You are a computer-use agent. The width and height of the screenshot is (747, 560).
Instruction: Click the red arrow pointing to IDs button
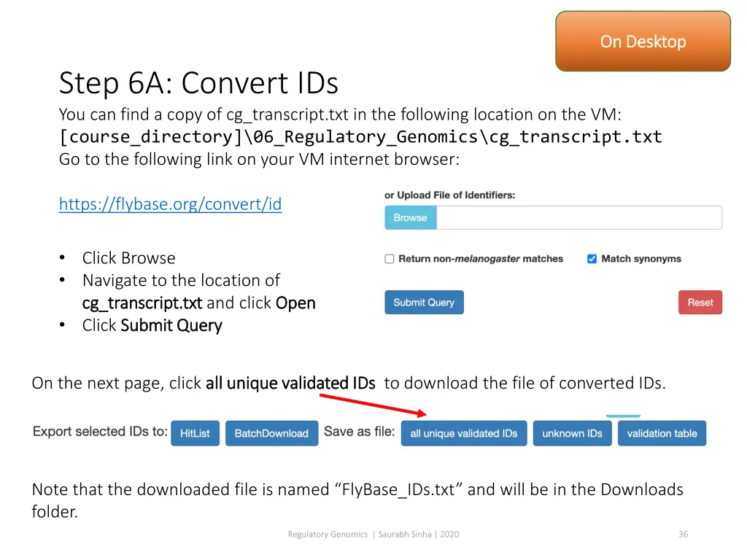pos(373,405)
